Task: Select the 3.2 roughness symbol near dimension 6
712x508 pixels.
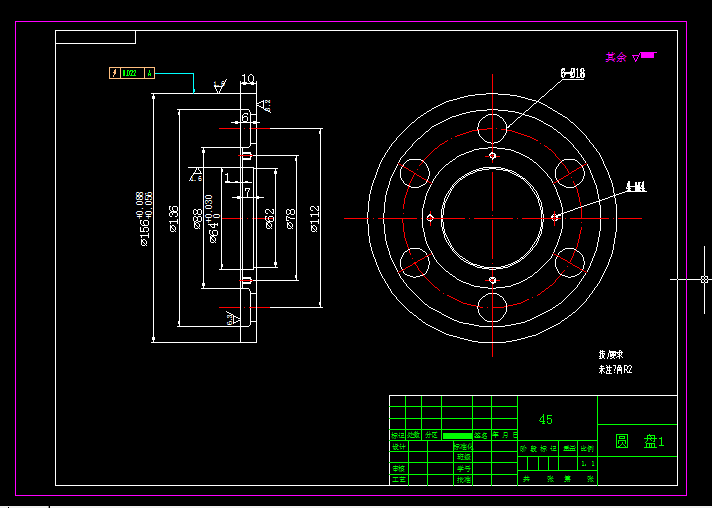Action: tap(264, 106)
